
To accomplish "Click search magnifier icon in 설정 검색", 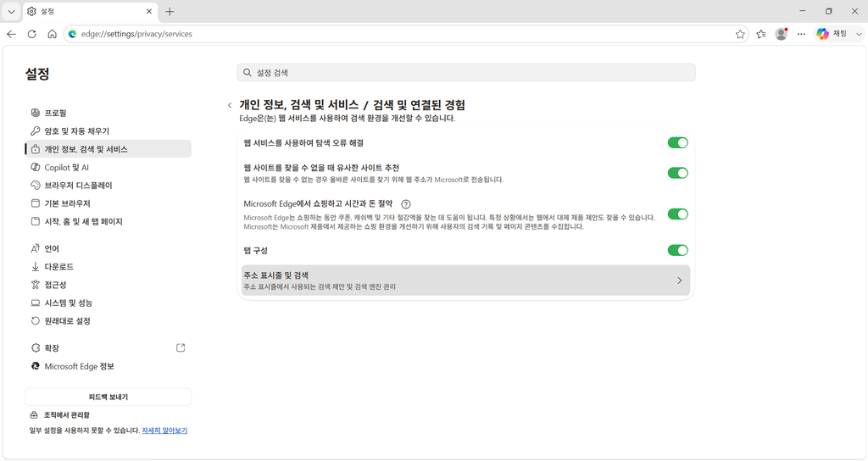I will [x=248, y=73].
